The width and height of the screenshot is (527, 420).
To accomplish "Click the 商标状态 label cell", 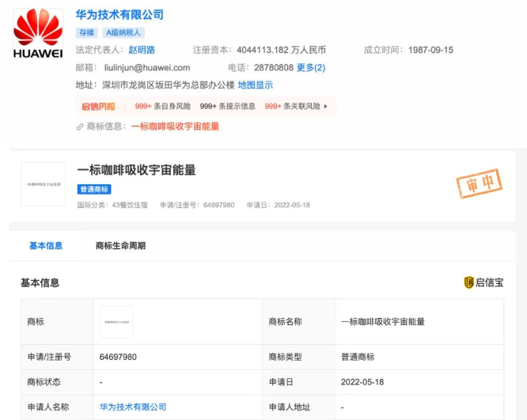I will [57, 382].
